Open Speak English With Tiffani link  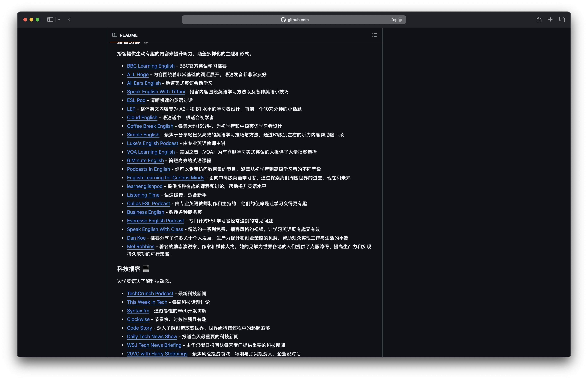pos(156,92)
